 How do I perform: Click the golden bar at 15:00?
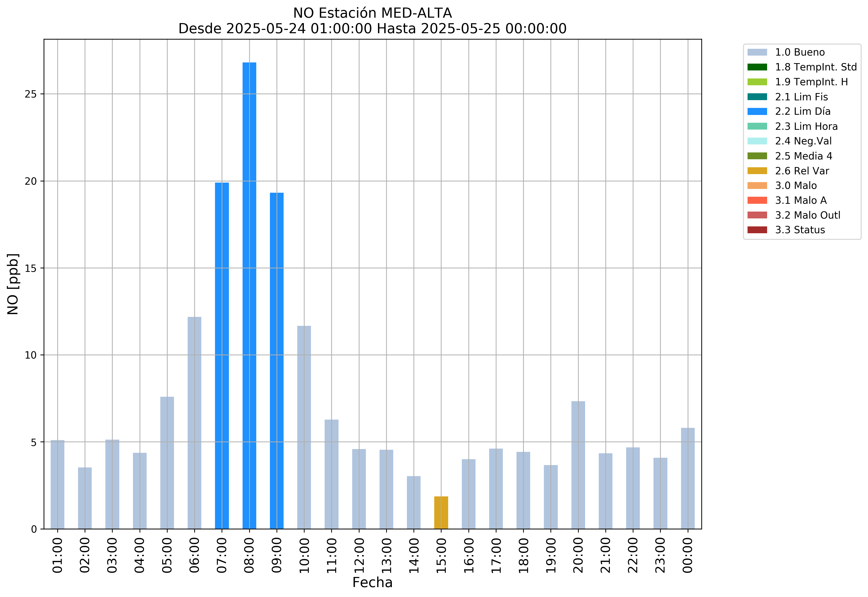click(441, 513)
